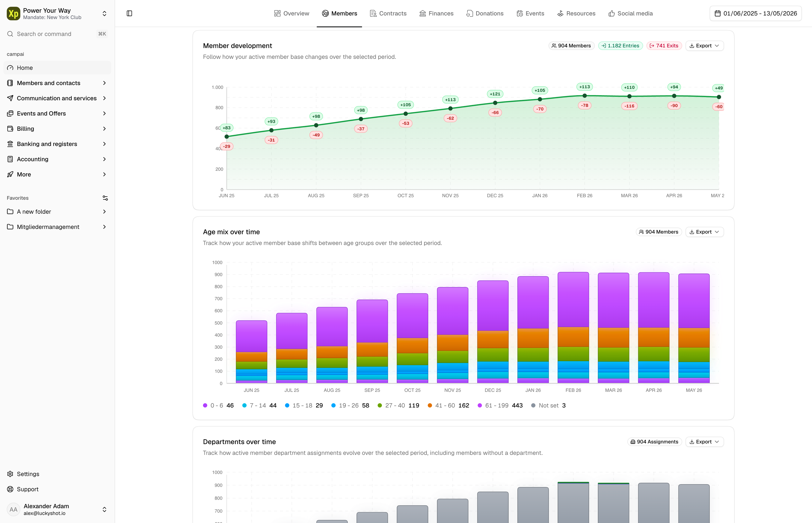The height and width of the screenshot is (523, 812).
Task: Click the search magnifier icon
Action: tap(10, 34)
